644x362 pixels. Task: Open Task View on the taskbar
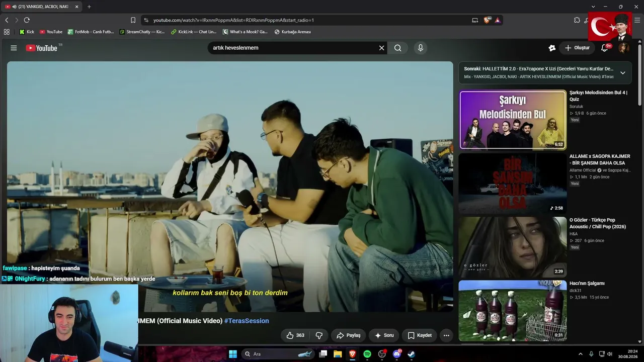click(324, 354)
